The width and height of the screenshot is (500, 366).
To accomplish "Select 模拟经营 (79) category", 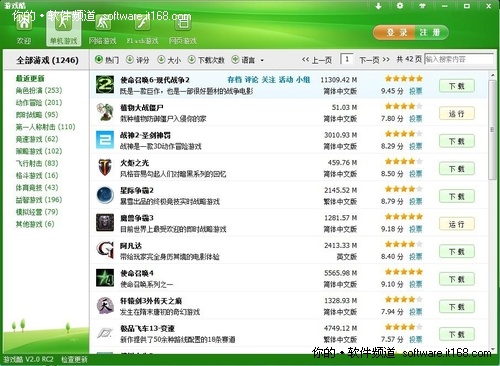I will click(x=37, y=212).
